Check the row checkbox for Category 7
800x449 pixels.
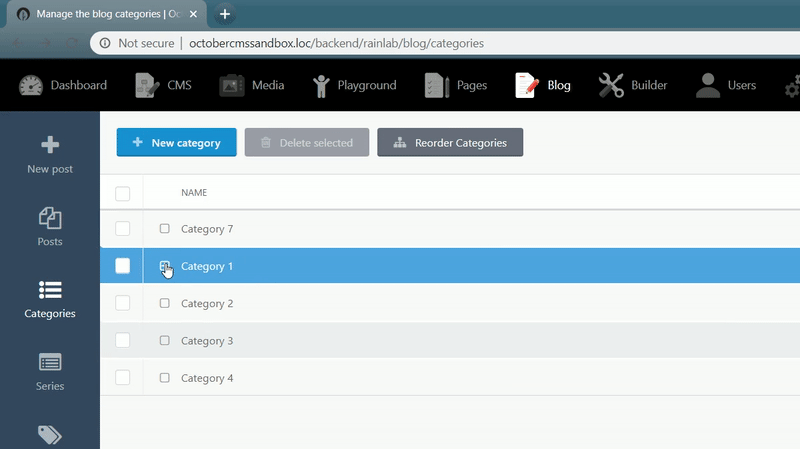pos(122,229)
